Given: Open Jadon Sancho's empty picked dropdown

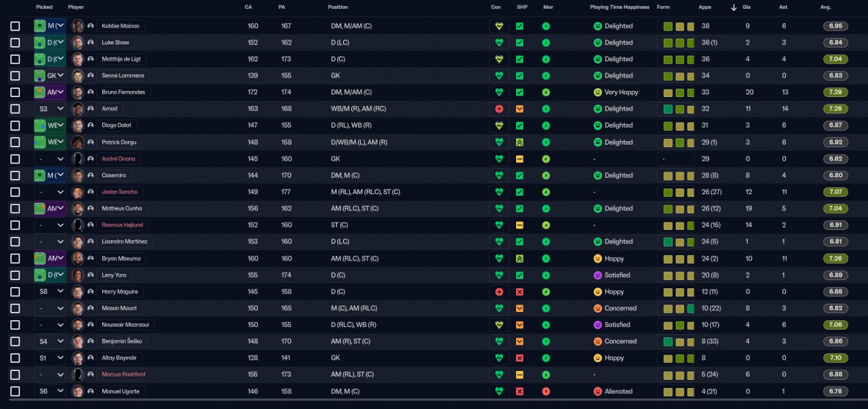Looking at the screenshot, I should (50, 192).
